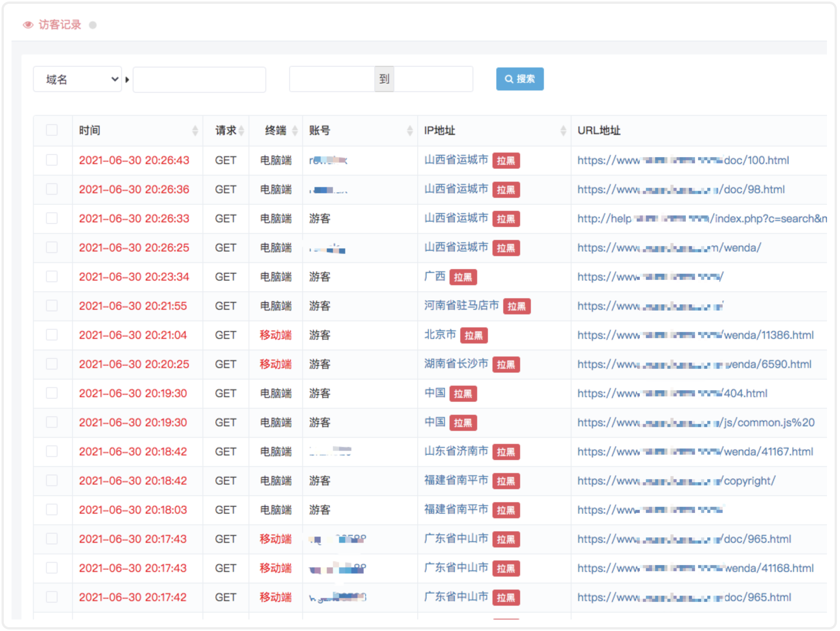Check the row for 20:26:36

[x=52, y=189]
